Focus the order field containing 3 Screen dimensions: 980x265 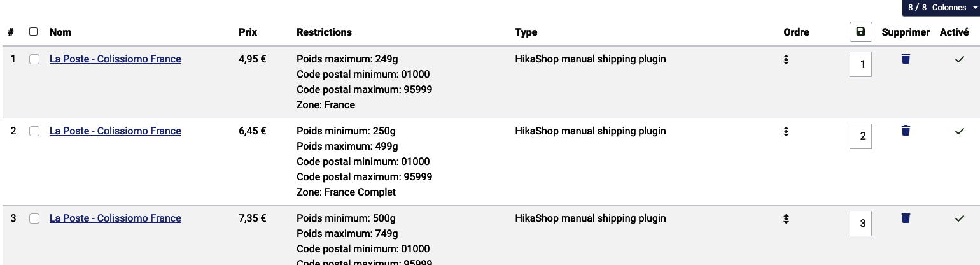pos(860,223)
